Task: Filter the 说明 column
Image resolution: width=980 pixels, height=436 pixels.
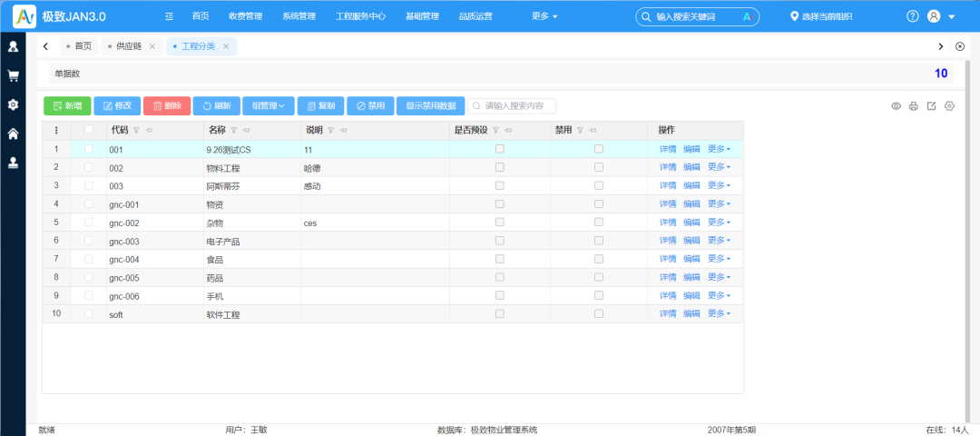Action: tap(331, 130)
